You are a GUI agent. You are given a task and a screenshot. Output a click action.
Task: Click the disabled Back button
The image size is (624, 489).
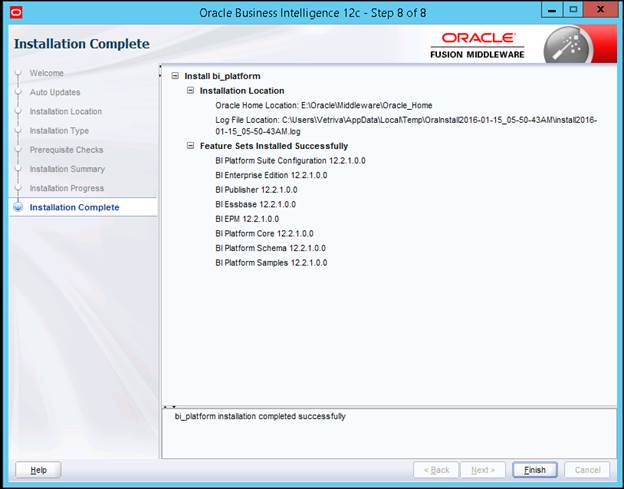tap(436, 470)
